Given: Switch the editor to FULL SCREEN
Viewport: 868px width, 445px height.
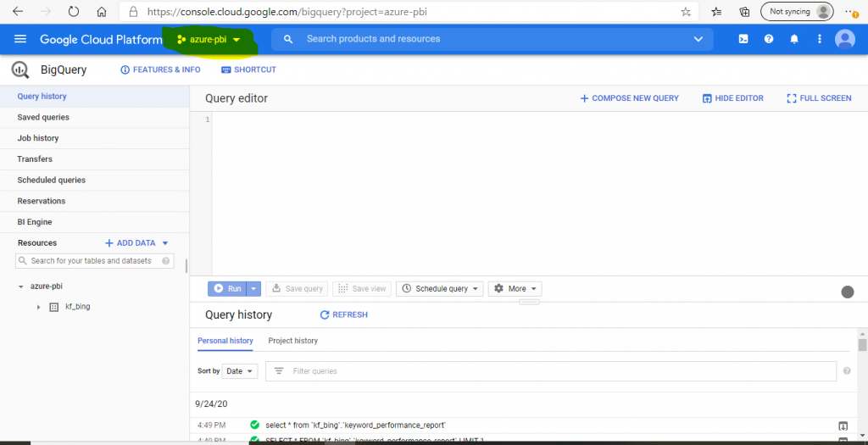Looking at the screenshot, I should pyautogui.click(x=820, y=98).
